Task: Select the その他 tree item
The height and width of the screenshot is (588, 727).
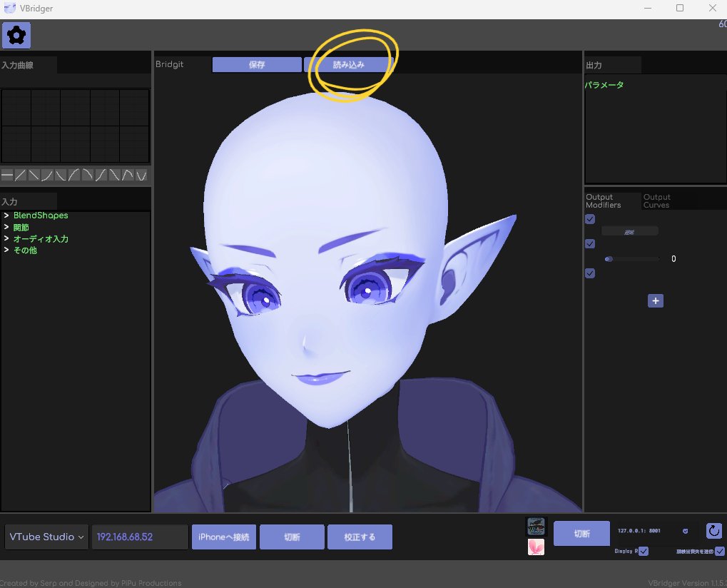Action: tap(26, 250)
